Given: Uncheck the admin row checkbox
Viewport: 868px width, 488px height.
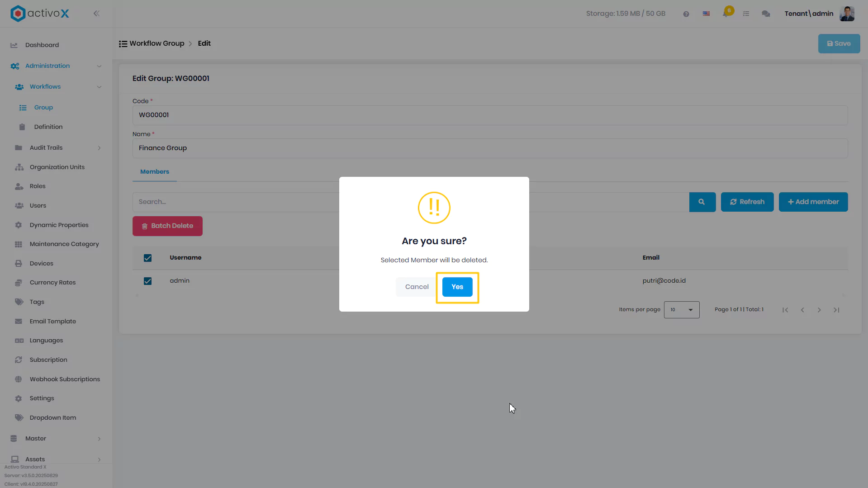Looking at the screenshot, I should (x=147, y=281).
